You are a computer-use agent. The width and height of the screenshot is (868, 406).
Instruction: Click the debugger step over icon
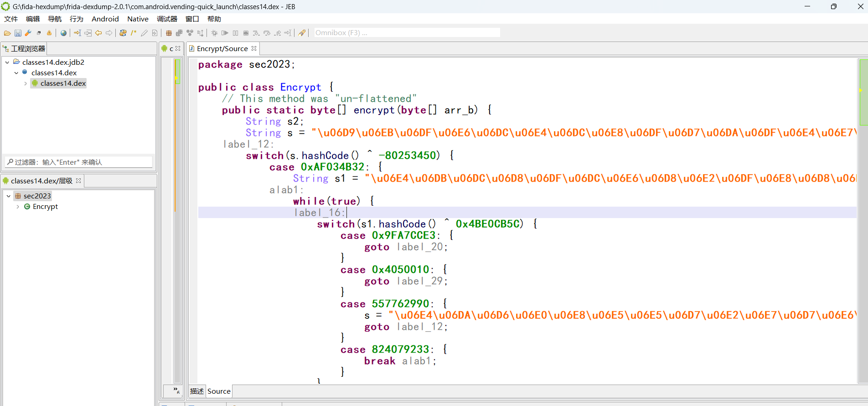(x=267, y=33)
